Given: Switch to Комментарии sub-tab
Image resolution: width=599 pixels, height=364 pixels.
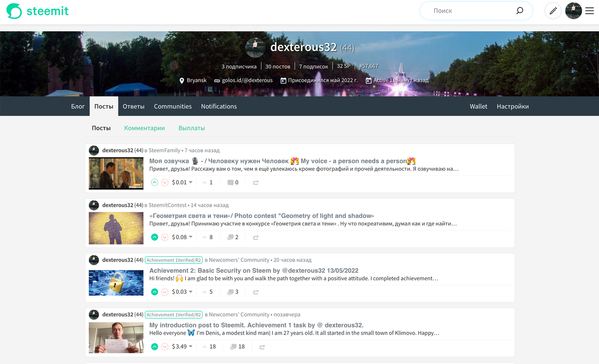Looking at the screenshot, I should [145, 128].
